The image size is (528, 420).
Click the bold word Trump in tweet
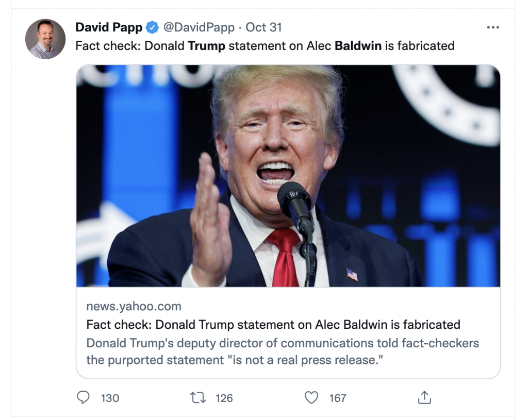click(206, 46)
